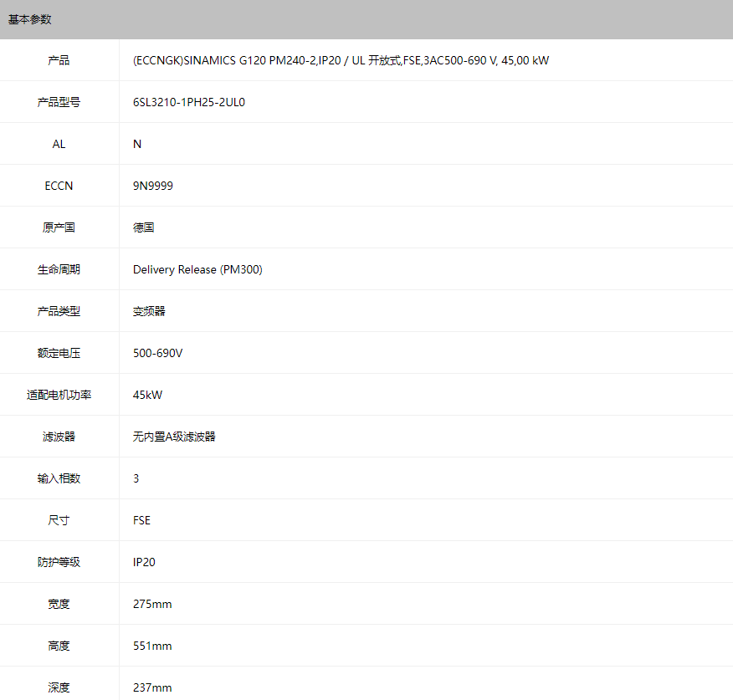The height and width of the screenshot is (700, 733).
Task: Select the value 无内置A级滤波器
Action: (x=174, y=437)
